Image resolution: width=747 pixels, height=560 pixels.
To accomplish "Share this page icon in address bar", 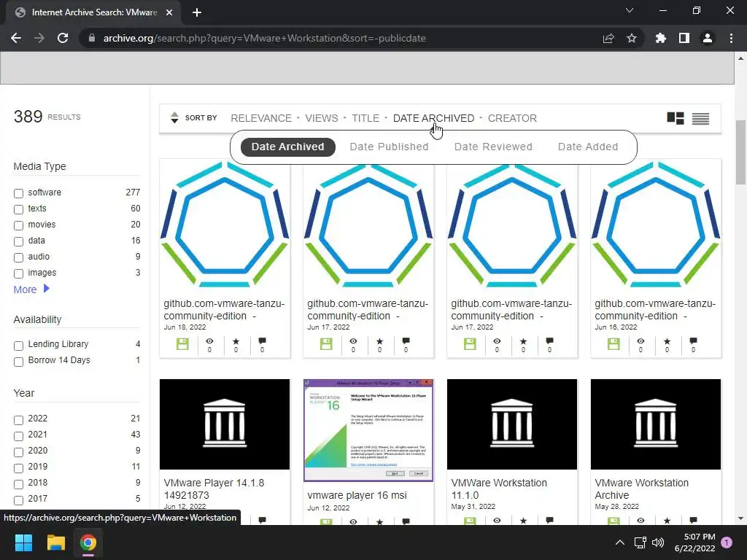I will coord(608,38).
